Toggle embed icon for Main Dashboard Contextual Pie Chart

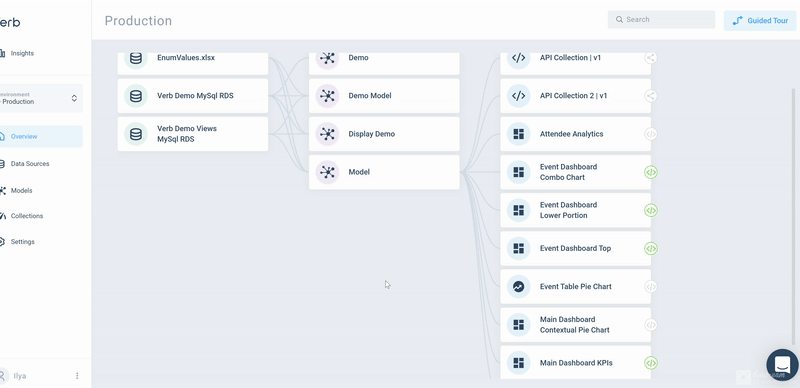pos(651,325)
